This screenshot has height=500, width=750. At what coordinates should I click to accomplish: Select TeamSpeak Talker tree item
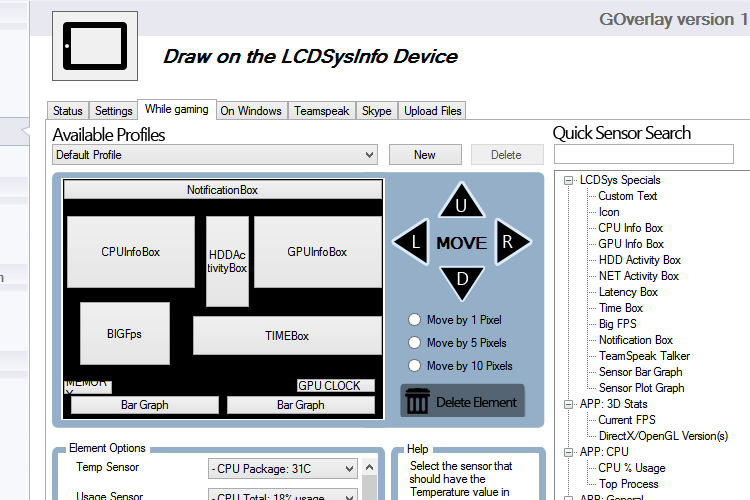[x=644, y=356]
